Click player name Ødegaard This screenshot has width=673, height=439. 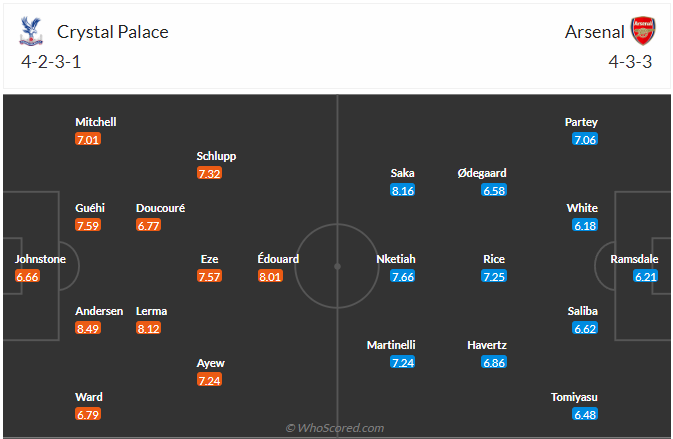point(482,173)
